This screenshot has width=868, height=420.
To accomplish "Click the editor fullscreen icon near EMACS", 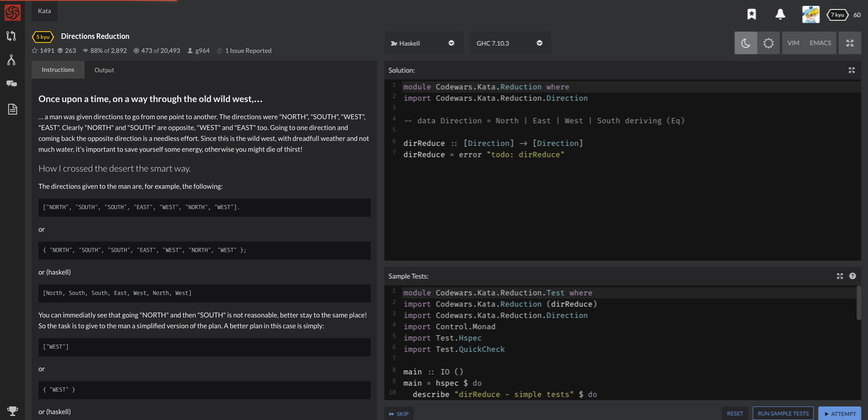I will [x=850, y=42].
